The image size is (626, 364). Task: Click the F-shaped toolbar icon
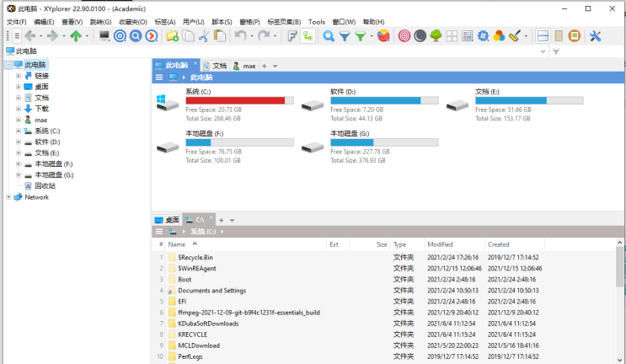pos(292,36)
